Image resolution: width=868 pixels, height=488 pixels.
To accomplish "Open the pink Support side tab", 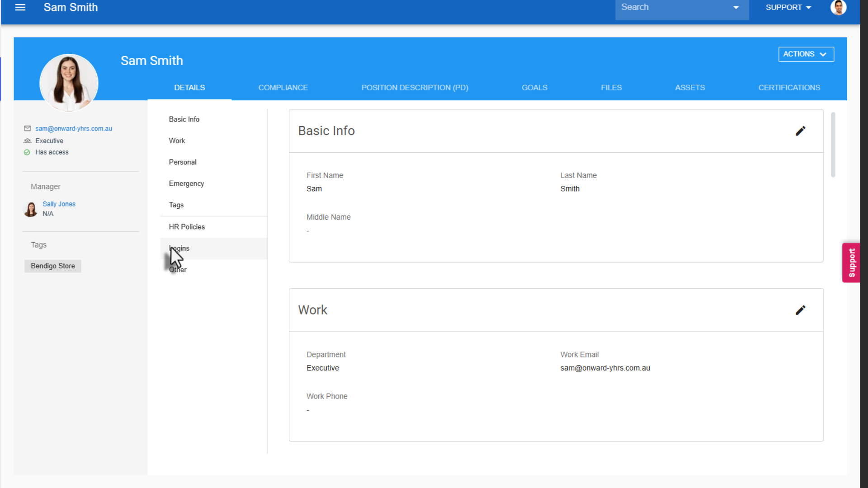I will [x=851, y=263].
